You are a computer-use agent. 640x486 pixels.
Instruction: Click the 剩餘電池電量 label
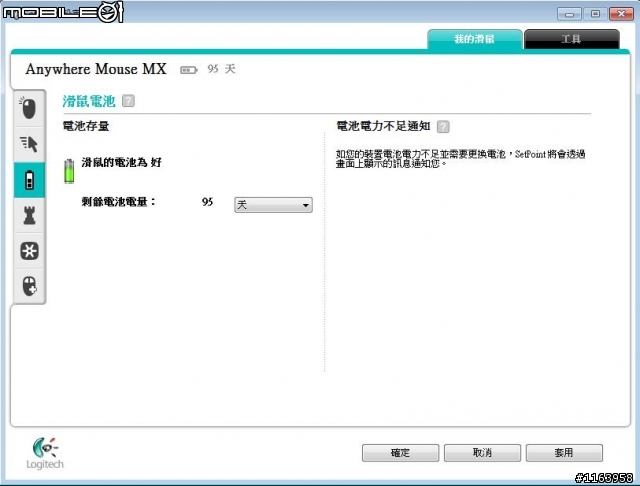click(x=118, y=202)
